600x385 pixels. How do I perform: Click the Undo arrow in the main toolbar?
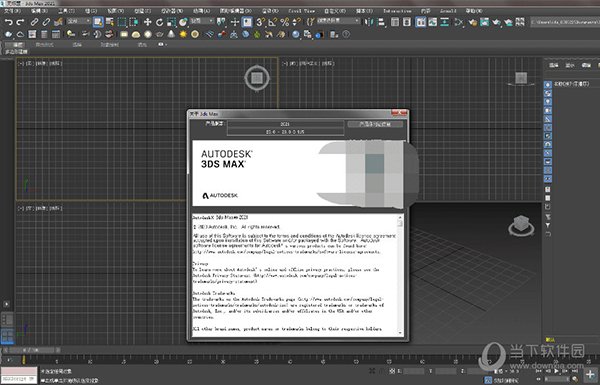8,22
